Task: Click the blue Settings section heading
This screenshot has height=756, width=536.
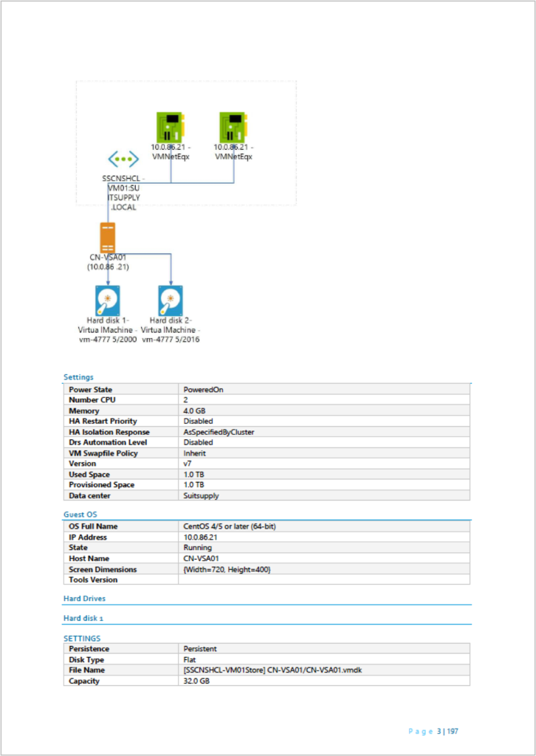Action: pyautogui.click(x=78, y=377)
